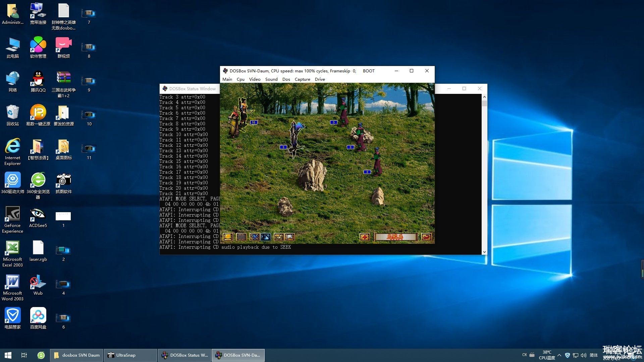The width and height of the screenshot is (644, 362).
Task: Select the 软件管理 desktop icon
Action: [38, 48]
